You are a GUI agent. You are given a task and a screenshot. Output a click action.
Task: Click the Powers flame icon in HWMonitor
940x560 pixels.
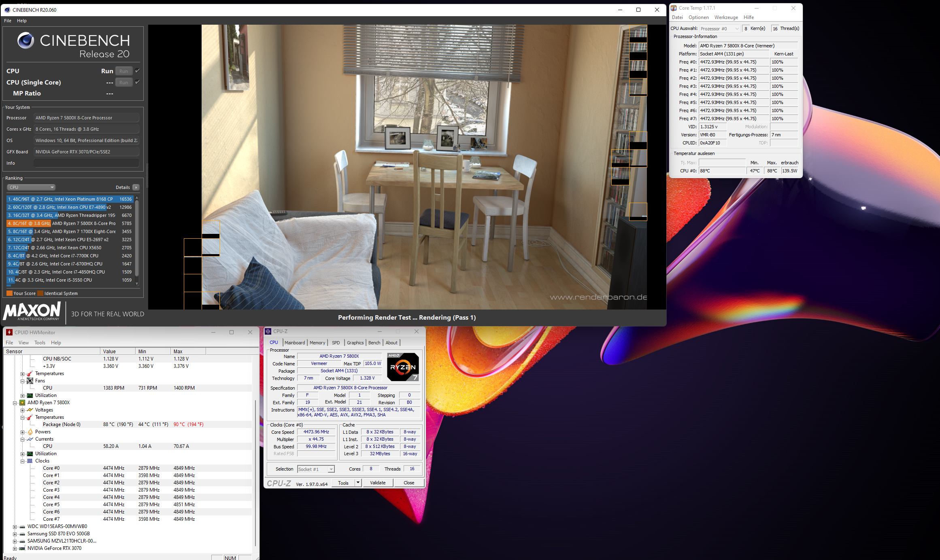30,432
